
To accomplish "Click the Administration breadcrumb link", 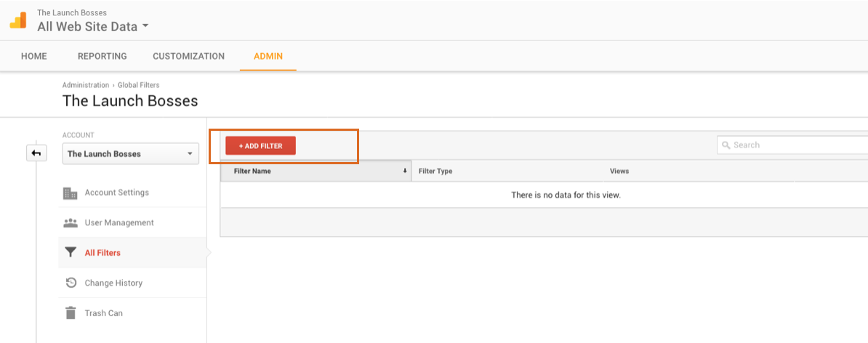I will (86, 85).
